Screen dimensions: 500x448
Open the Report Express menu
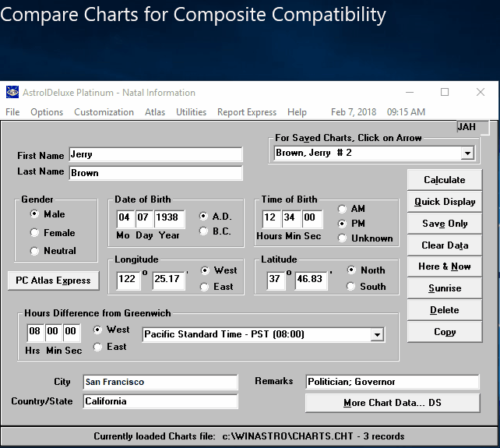coord(247,112)
